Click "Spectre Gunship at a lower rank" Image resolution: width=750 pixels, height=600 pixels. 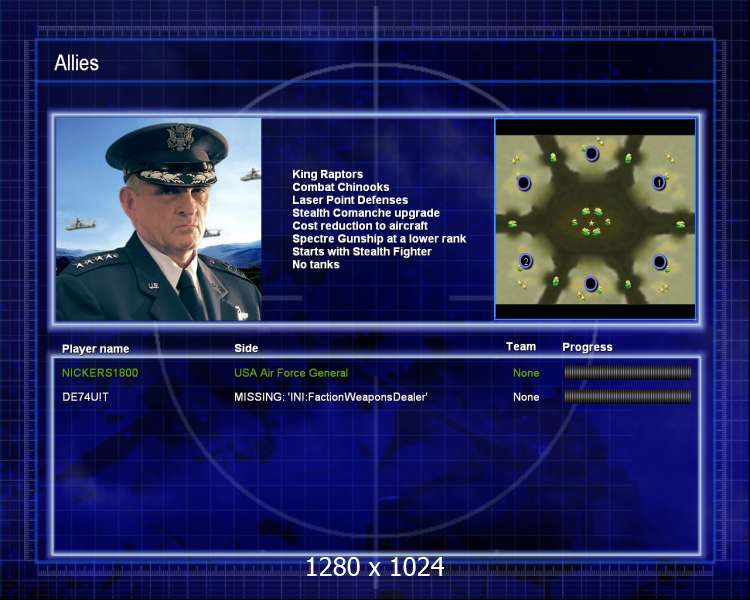coord(379,239)
